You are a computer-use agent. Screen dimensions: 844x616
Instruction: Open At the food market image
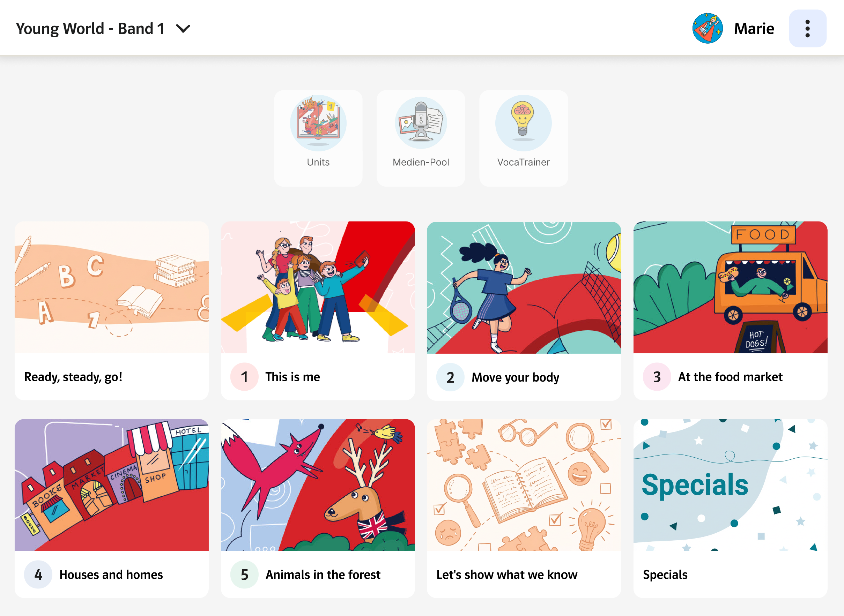(730, 287)
